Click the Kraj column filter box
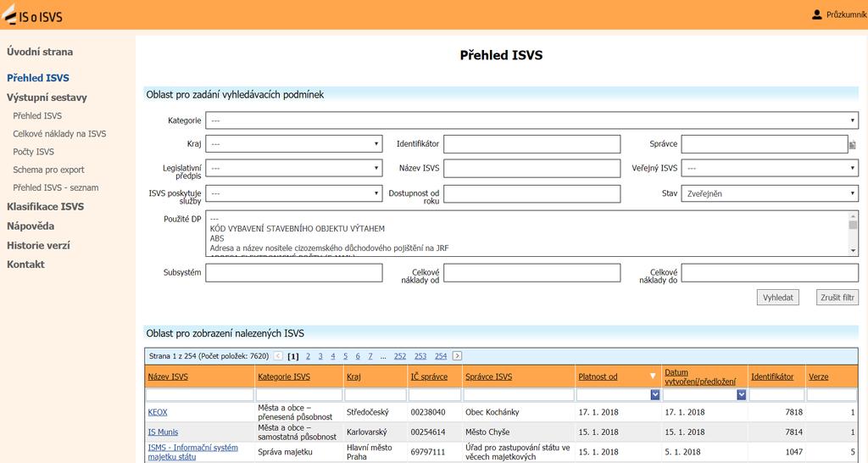 click(x=376, y=394)
